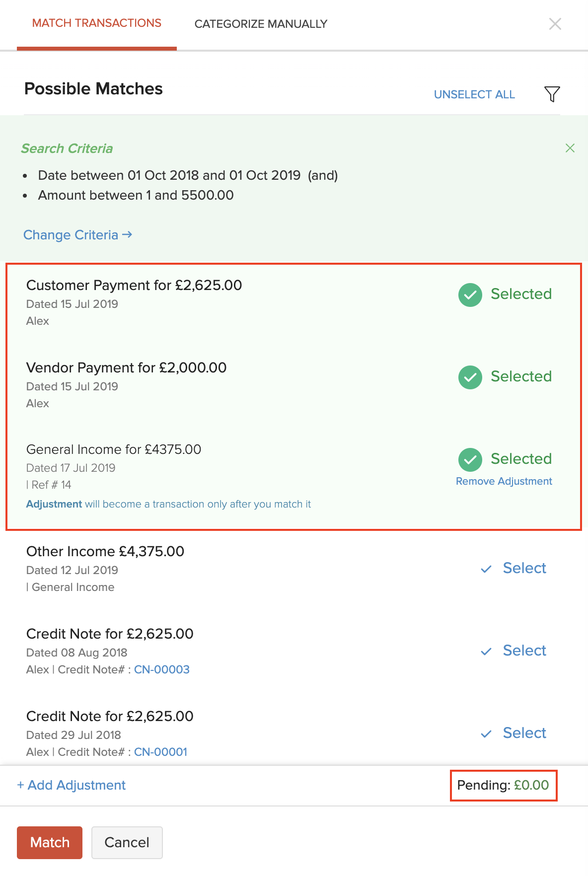Dismiss the Search Criteria panel
The width and height of the screenshot is (588, 876).
click(x=570, y=148)
